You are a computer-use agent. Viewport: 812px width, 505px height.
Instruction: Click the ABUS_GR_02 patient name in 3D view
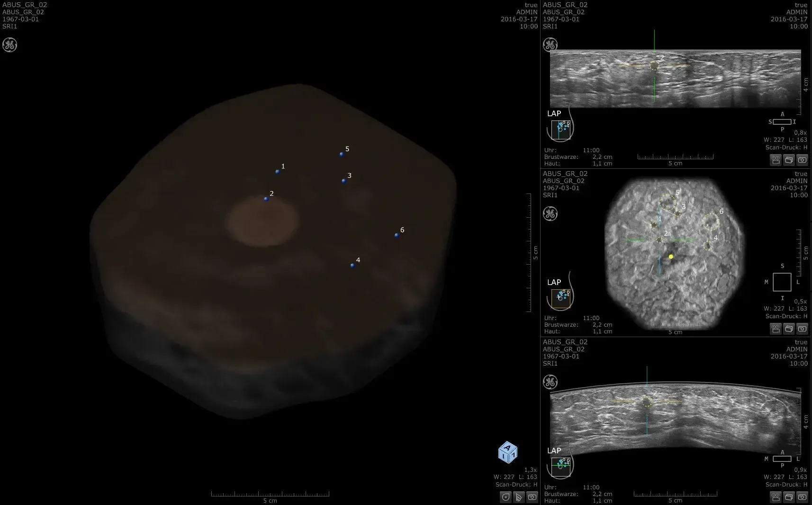[x=25, y=5]
